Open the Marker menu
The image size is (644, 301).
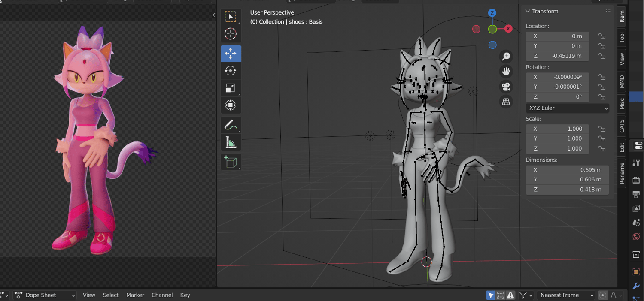click(x=135, y=295)
